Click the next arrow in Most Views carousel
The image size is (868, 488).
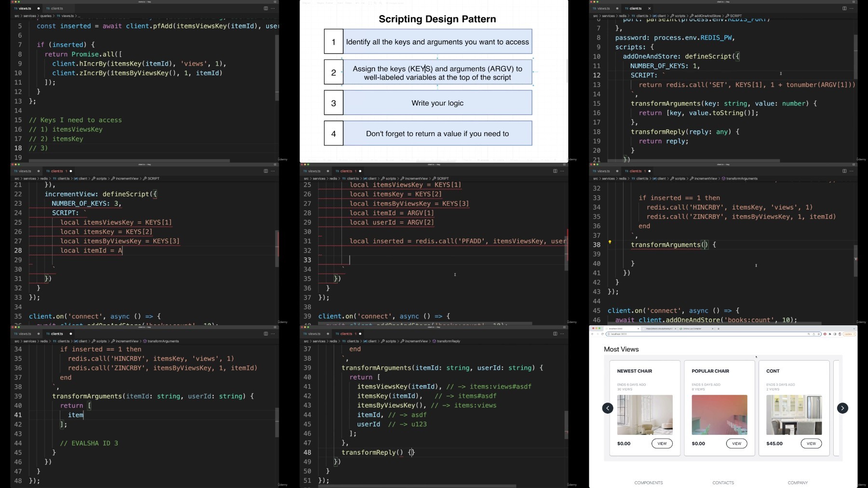pos(842,408)
